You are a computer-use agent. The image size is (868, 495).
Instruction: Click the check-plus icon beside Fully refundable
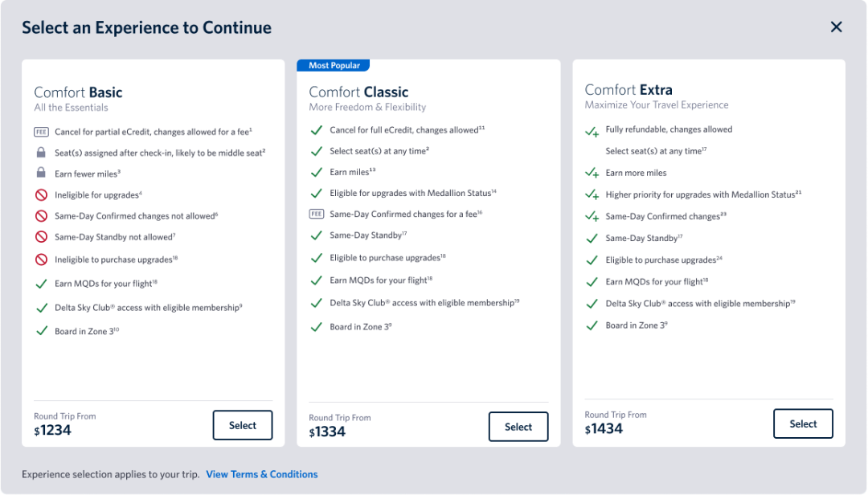592,129
